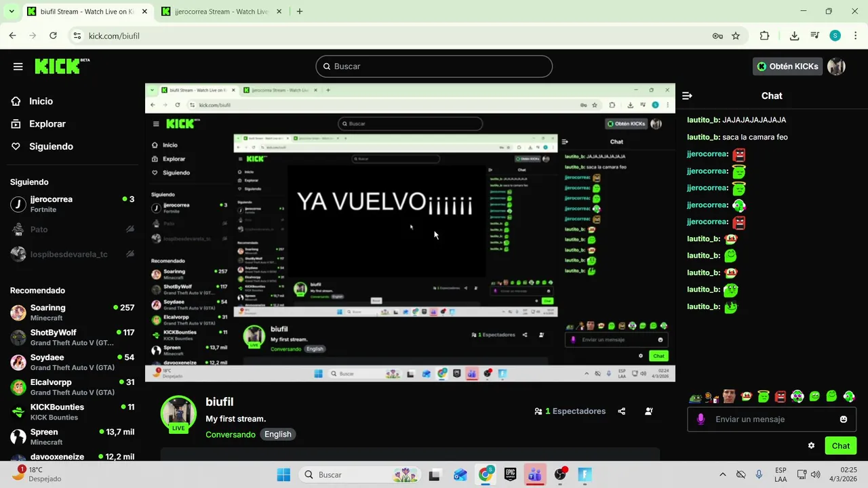The width and height of the screenshot is (868, 488).
Task: Open a new browser tab
Action: [299, 12]
